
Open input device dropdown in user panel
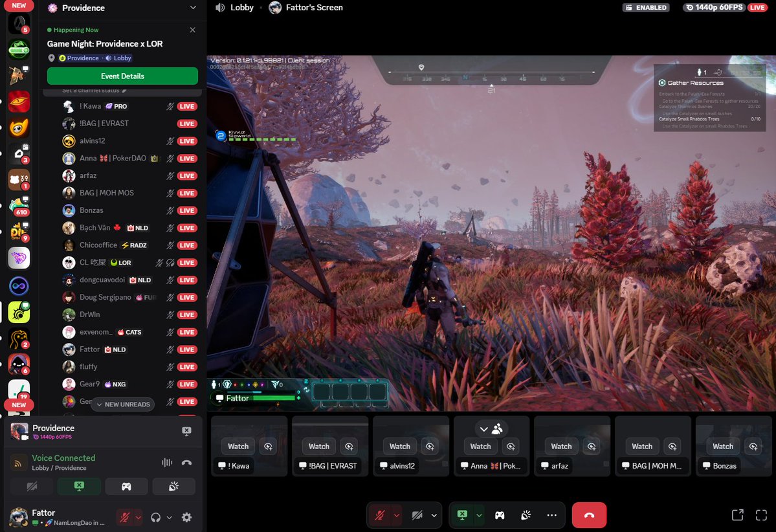[138, 517]
